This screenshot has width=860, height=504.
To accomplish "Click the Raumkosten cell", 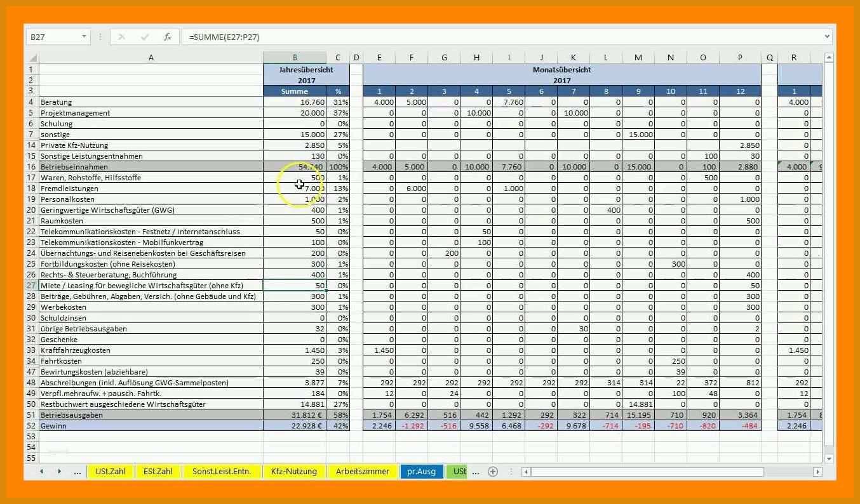I will [151, 221].
